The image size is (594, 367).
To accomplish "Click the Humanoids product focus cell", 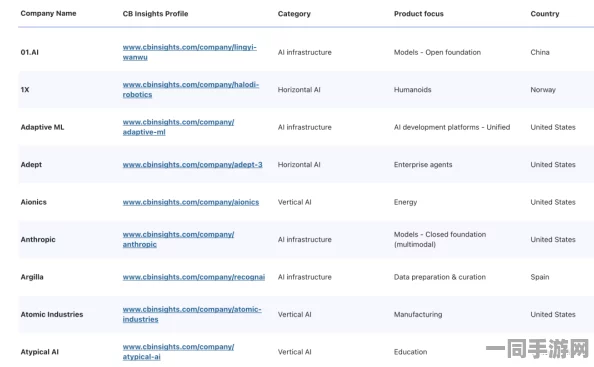I will pos(413,90).
